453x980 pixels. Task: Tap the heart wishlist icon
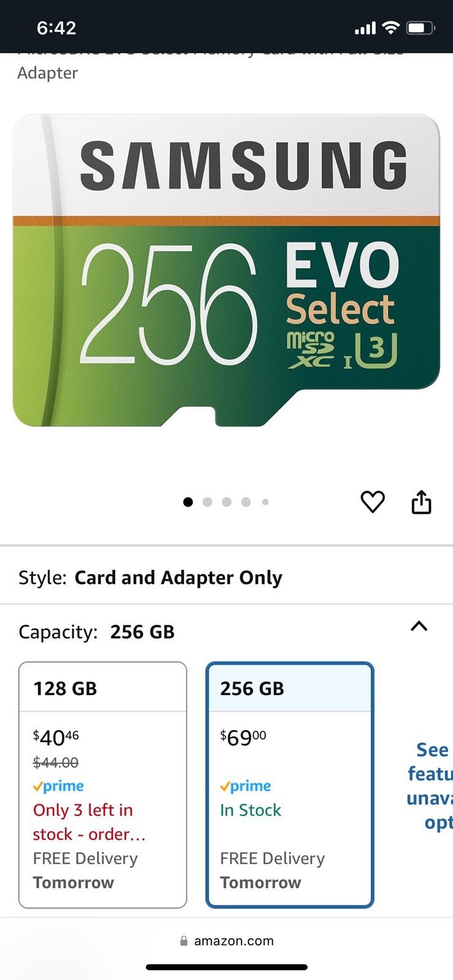coord(372,502)
